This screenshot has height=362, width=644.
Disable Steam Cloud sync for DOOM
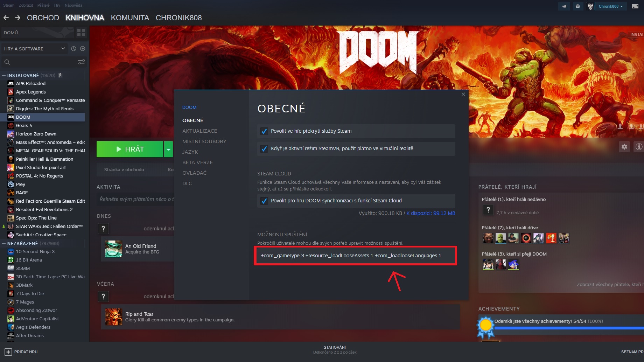[264, 201]
